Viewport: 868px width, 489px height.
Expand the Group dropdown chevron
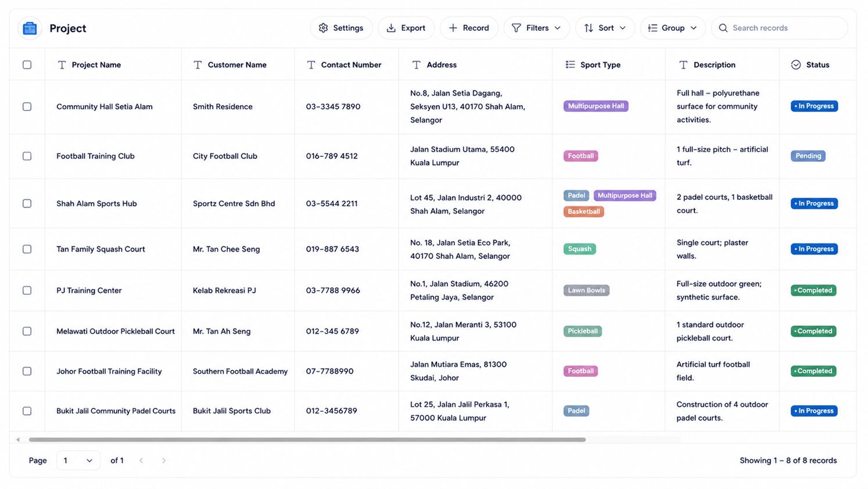click(694, 28)
